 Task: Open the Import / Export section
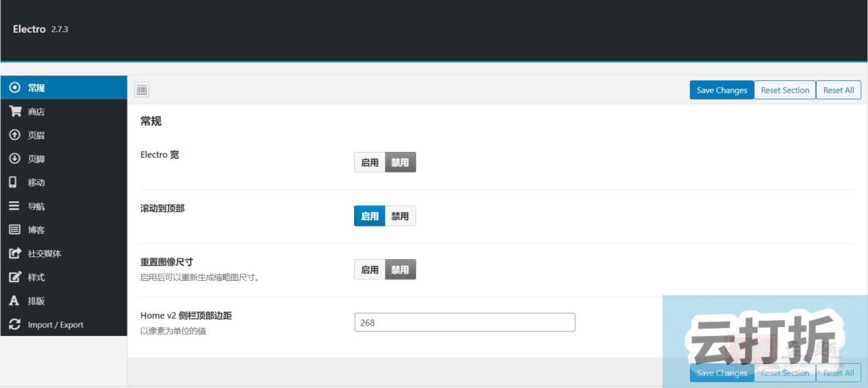pyautogui.click(x=64, y=325)
